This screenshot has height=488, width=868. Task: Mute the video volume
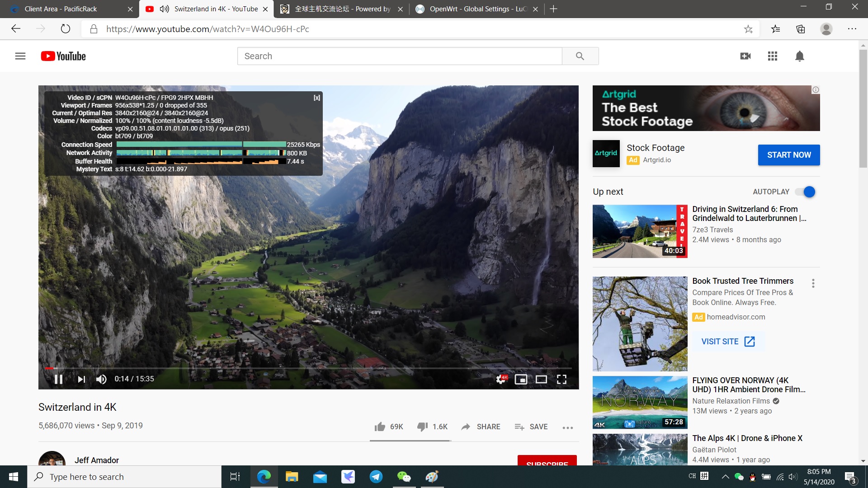click(x=101, y=379)
